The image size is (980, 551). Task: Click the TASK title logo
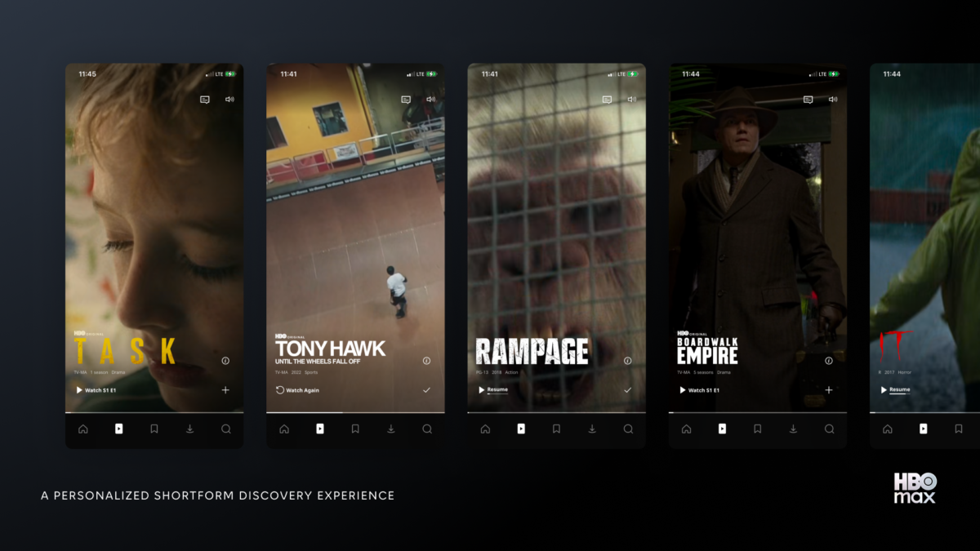click(x=126, y=351)
